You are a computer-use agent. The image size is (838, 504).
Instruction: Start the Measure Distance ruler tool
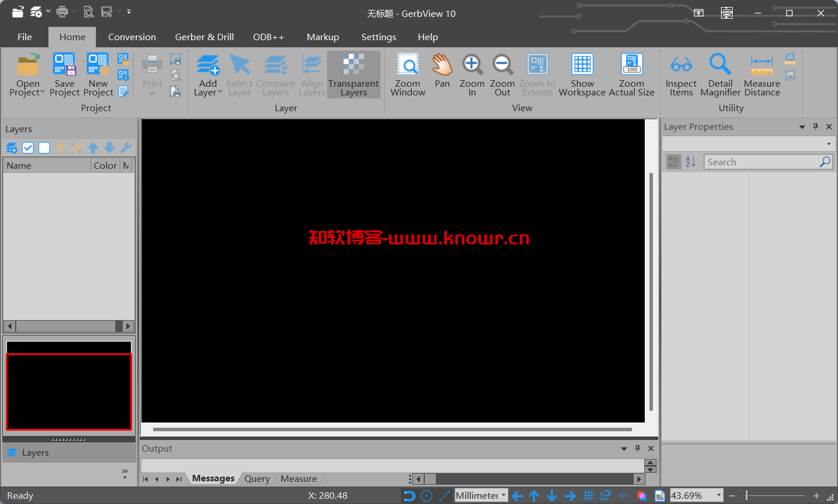pos(762,74)
